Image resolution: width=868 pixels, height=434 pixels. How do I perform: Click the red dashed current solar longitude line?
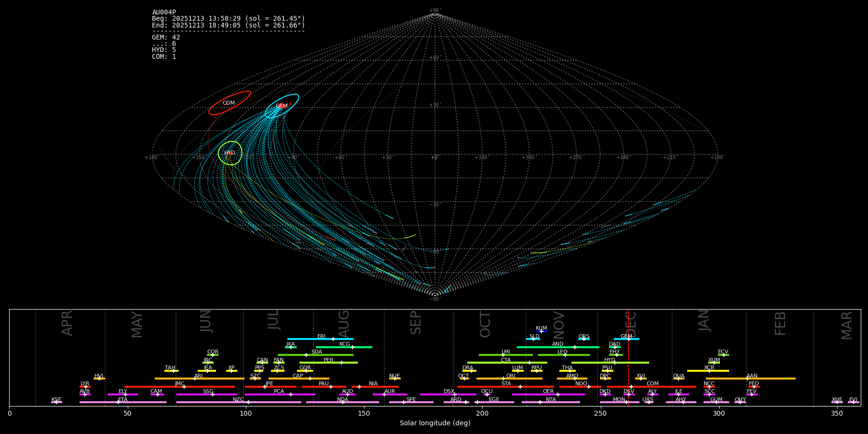[x=628, y=357]
